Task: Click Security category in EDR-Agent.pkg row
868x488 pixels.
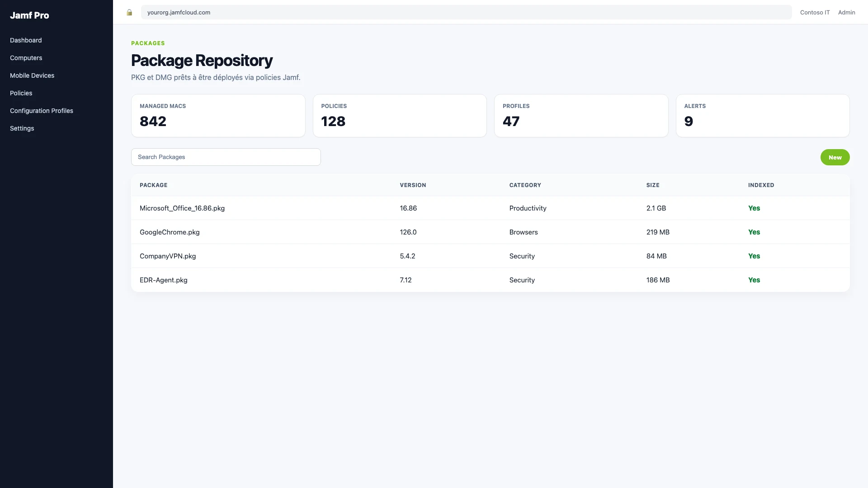Action: [x=522, y=280]
